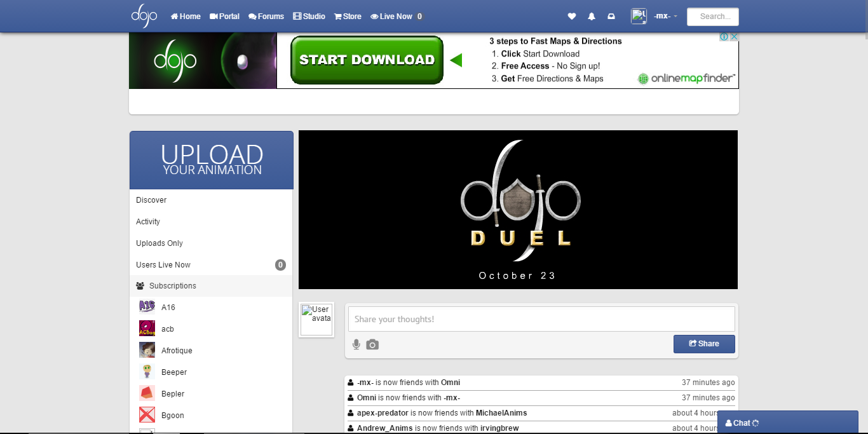Expand the -mx- account dropdown

[665, 16]
